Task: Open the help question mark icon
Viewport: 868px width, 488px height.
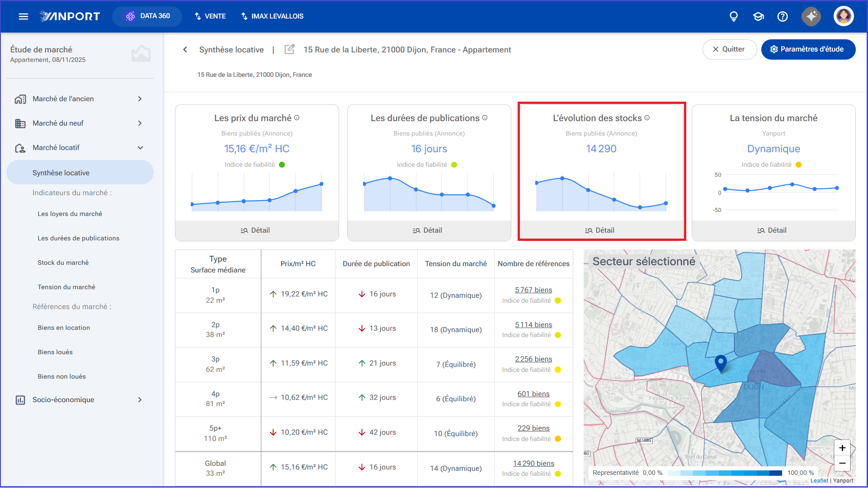Action: click(783, 16)
